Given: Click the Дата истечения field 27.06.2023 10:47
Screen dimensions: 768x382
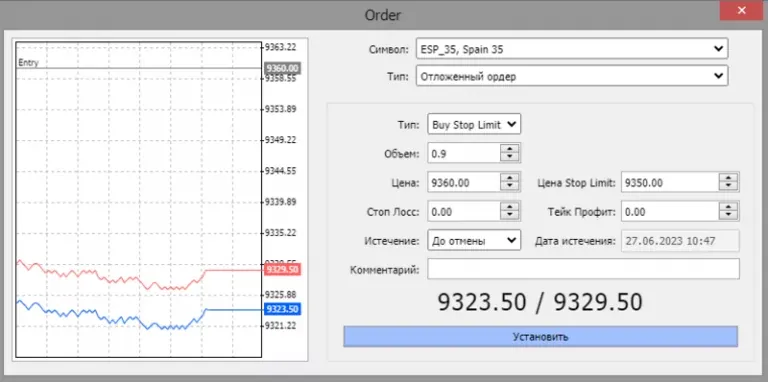Looking at the screenshot, I should click(x=680, y=240).
